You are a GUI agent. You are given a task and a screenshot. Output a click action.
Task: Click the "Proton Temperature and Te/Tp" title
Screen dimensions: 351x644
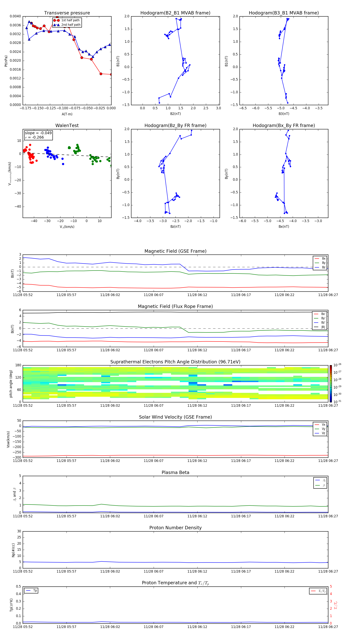coord(175,583)
